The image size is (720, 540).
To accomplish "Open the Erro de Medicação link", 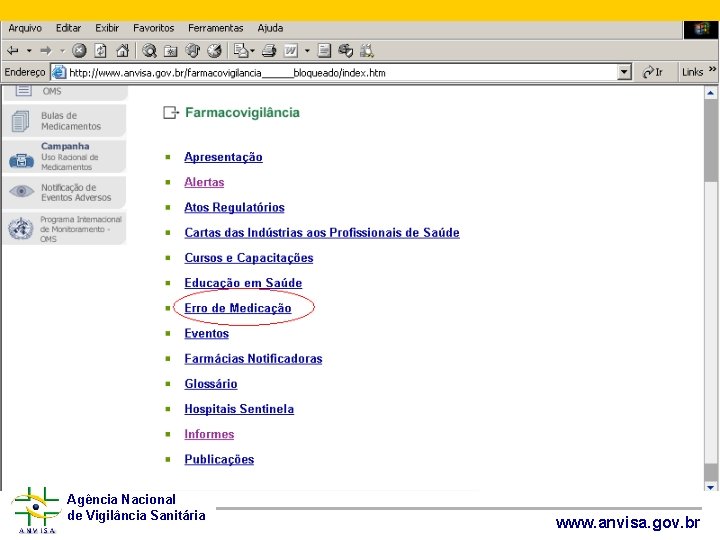I will tap(237, 308).
